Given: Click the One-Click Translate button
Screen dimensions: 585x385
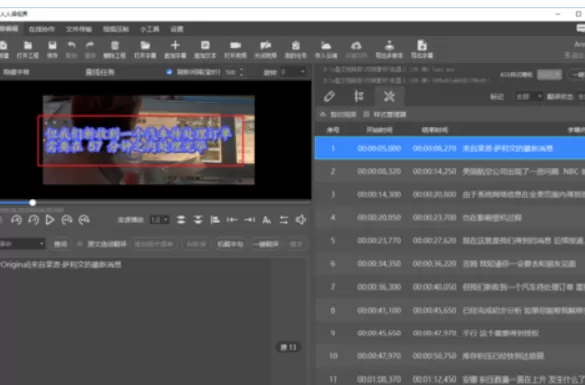Looking at the screenshot, I should click(266, 244).
